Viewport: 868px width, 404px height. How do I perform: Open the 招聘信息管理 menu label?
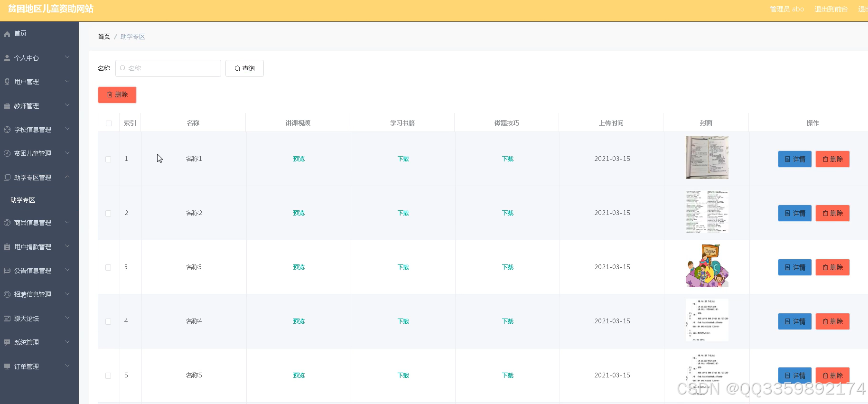[x=33, y=294]
